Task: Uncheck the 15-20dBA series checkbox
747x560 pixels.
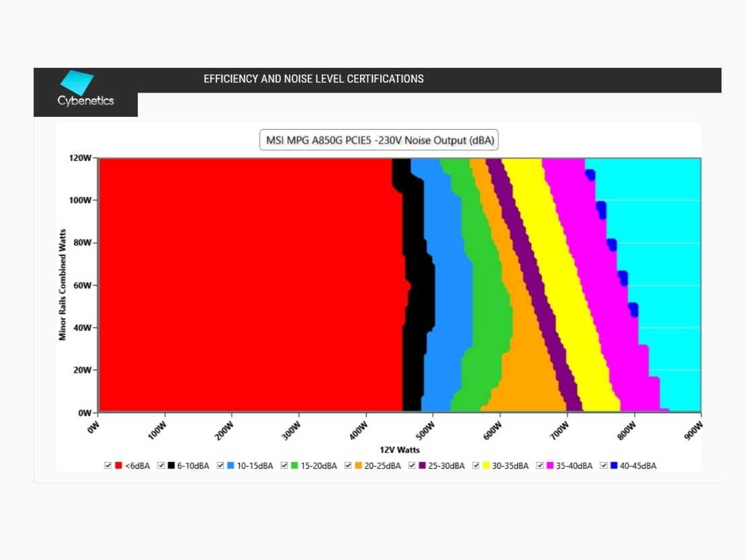Action: point(284,465)
